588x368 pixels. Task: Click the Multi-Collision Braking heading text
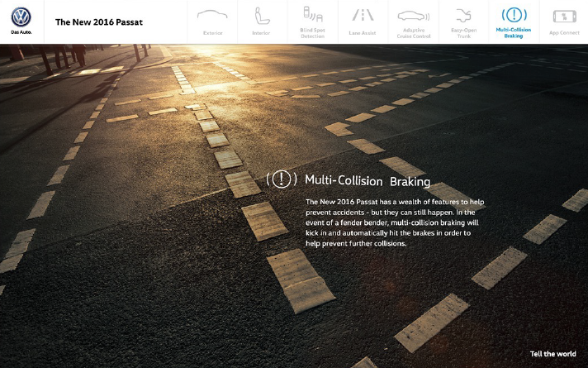pos(367,180)
